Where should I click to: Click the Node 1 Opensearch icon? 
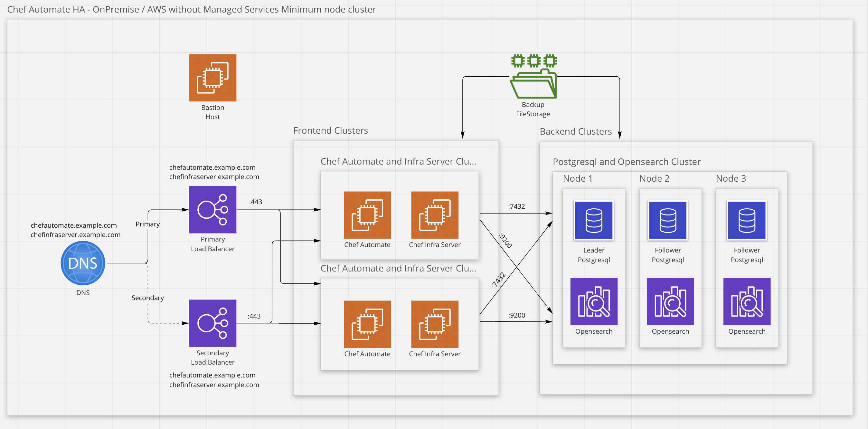point(594,301)
